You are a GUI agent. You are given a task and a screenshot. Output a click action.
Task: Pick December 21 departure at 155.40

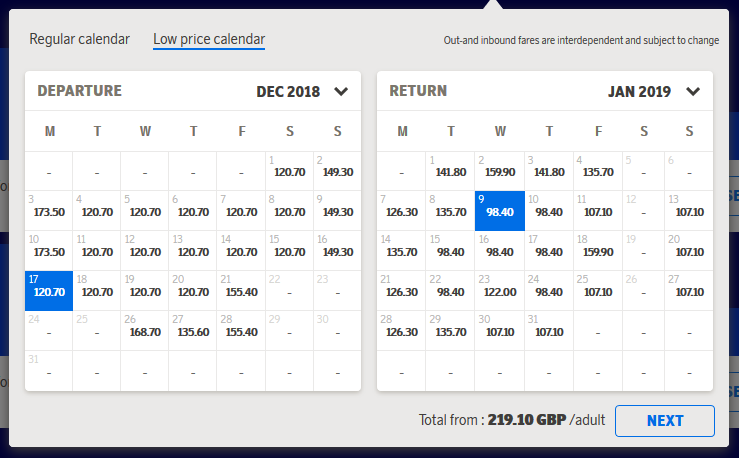pos(241,291)
